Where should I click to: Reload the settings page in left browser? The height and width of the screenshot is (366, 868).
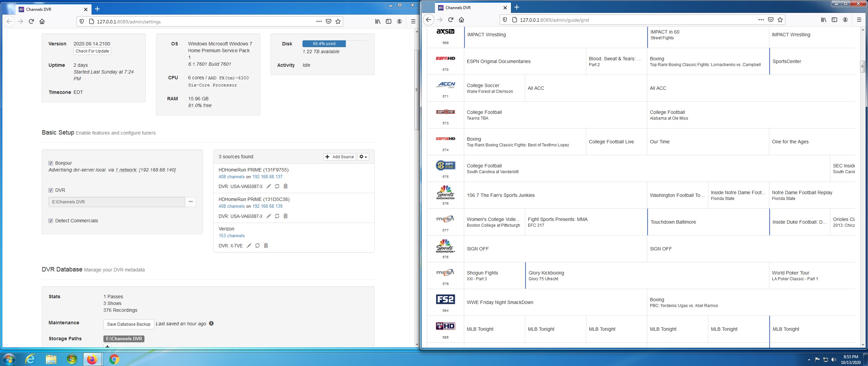coord(31,21)
